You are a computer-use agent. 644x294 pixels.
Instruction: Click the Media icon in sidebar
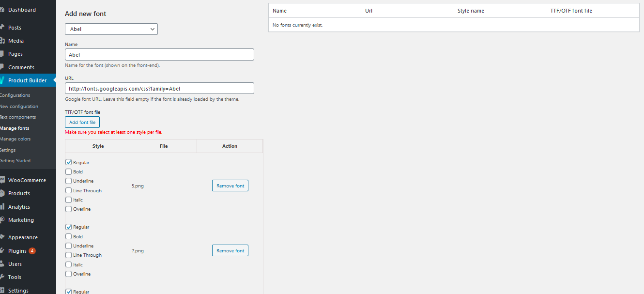pos(2,41)
